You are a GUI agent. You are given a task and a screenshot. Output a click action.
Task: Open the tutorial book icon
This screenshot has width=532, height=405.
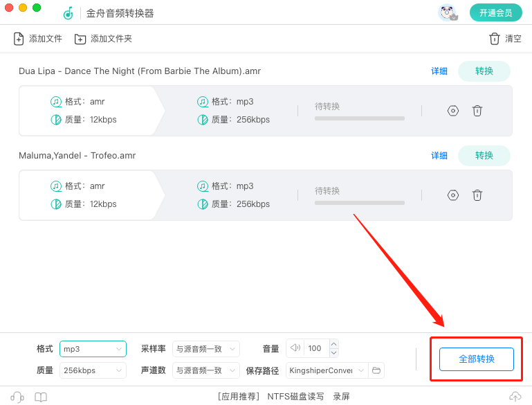pyautogui.click(x=41, y=397)
